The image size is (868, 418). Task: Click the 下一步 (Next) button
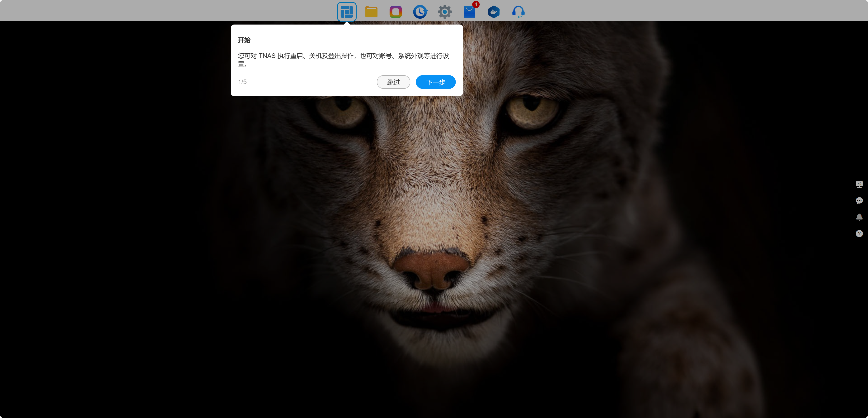pos(435,82)
